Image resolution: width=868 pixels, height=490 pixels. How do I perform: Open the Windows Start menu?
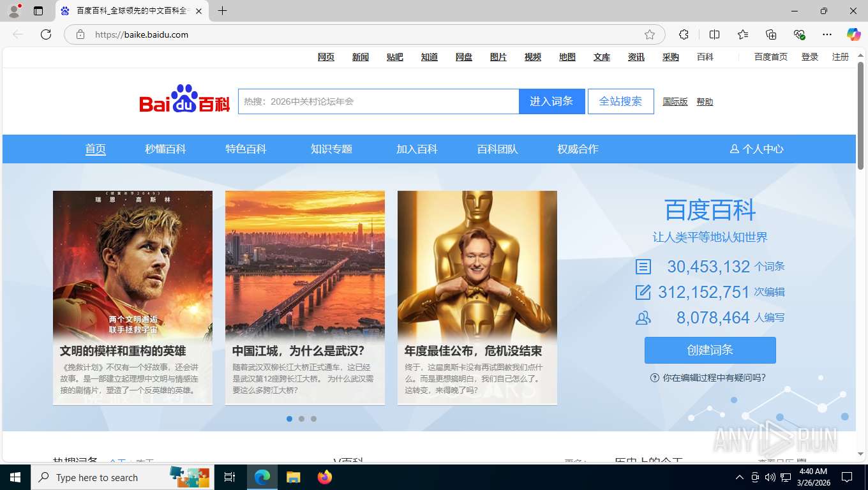(15, 477)
